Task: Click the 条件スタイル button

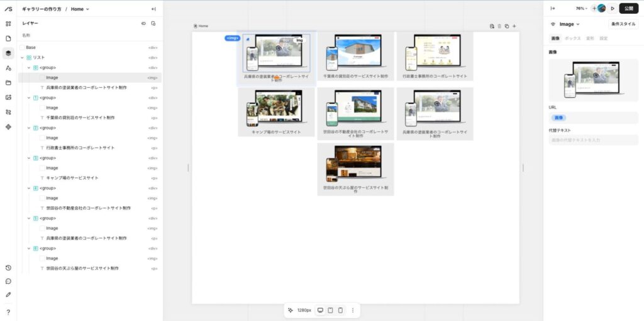Action: (x=623, y=24)
